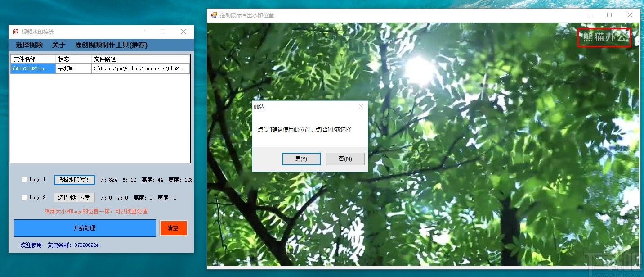Click 选择水印位置 button for Logo 1

[74, 179]
